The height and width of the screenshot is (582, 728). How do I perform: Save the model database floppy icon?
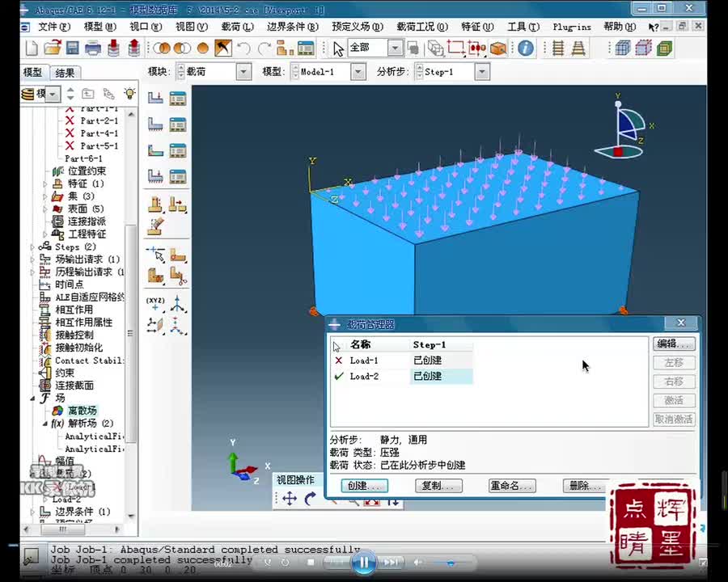pyautogui.click(x=73, y=48)
